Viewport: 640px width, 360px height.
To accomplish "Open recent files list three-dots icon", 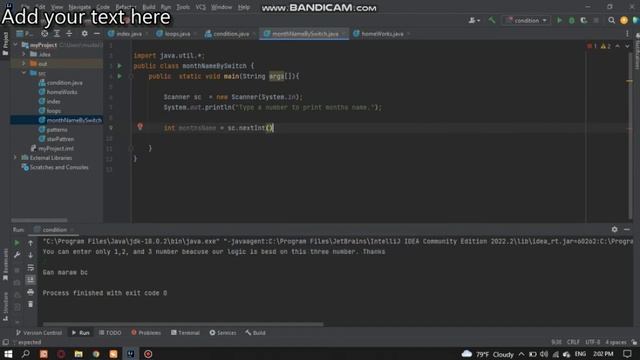I will click(x=627, y=34).
